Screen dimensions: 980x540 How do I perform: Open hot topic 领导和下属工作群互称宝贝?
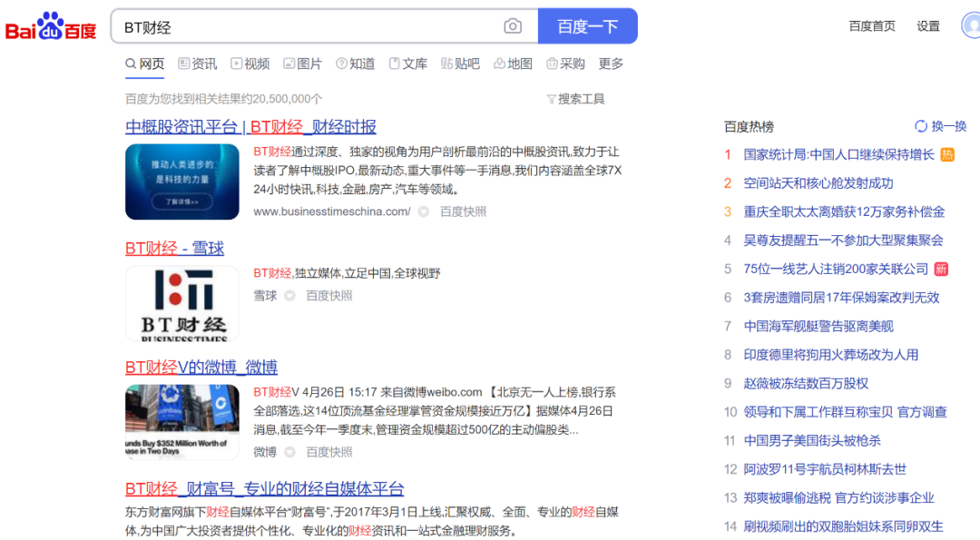pos(845,413)
